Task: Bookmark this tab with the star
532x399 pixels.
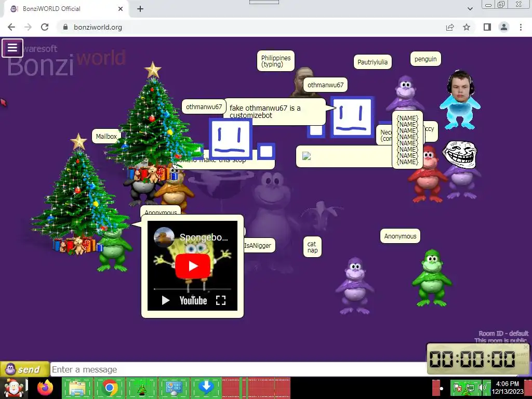Action: [467, 27]
